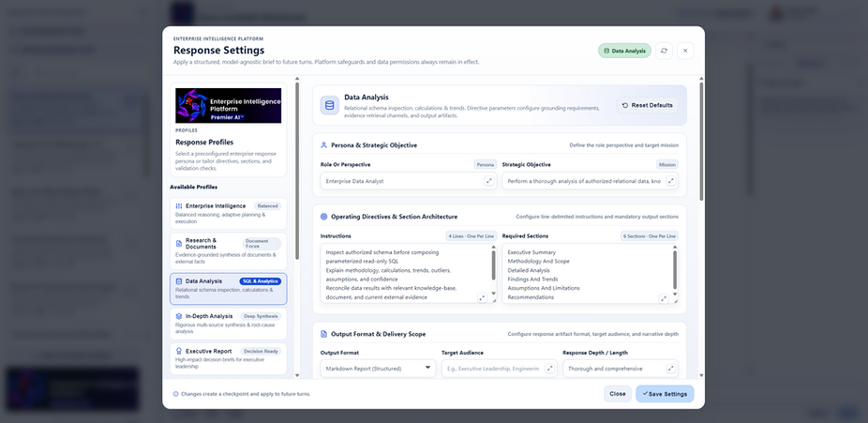Click the Save Settings button
This screenshot has height=423, width=868.
click(665, 394)
